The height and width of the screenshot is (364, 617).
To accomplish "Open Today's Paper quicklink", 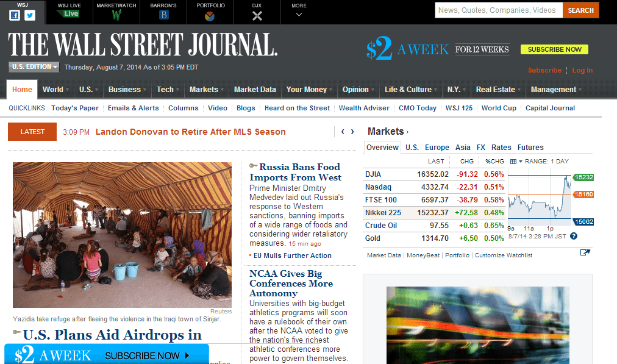I will (x=75, y=108).
